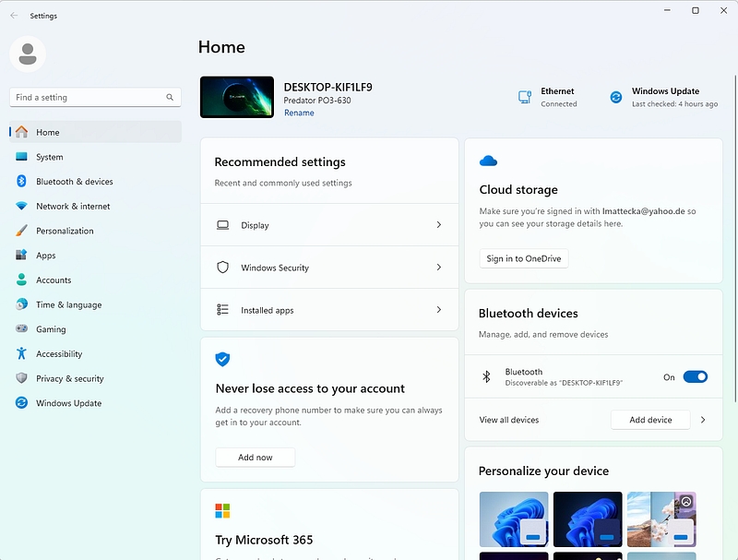
Task: Select the dark Windows bloom theme
Action: pos(588,519)
